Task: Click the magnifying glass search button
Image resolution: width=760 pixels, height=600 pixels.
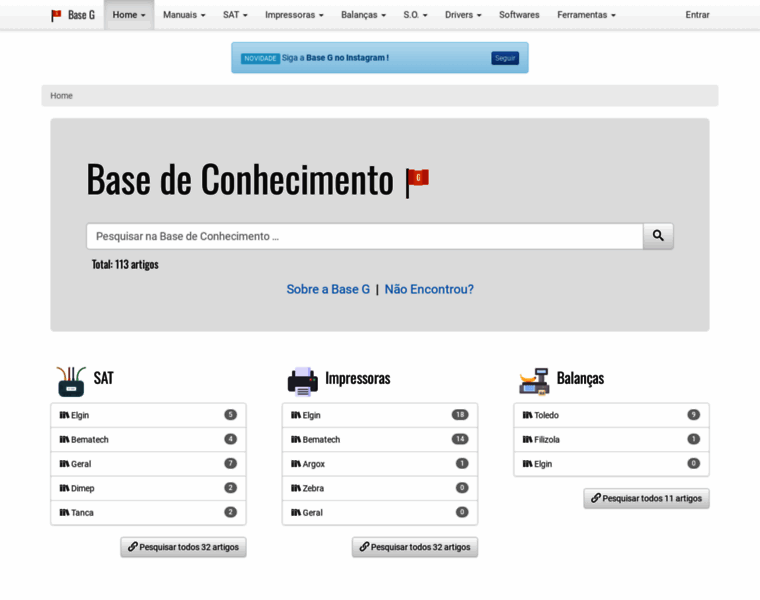Action: tap(658, 236)
